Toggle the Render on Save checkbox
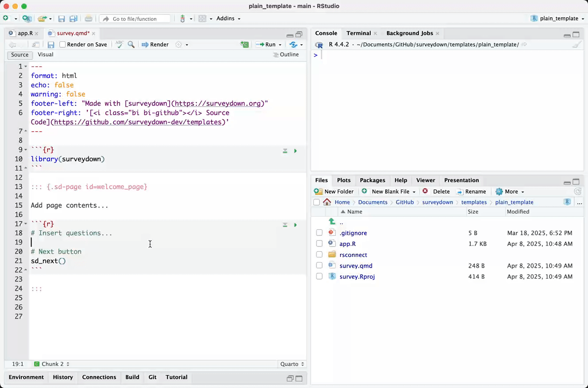The image size is (588, 388). coord(62,45)
